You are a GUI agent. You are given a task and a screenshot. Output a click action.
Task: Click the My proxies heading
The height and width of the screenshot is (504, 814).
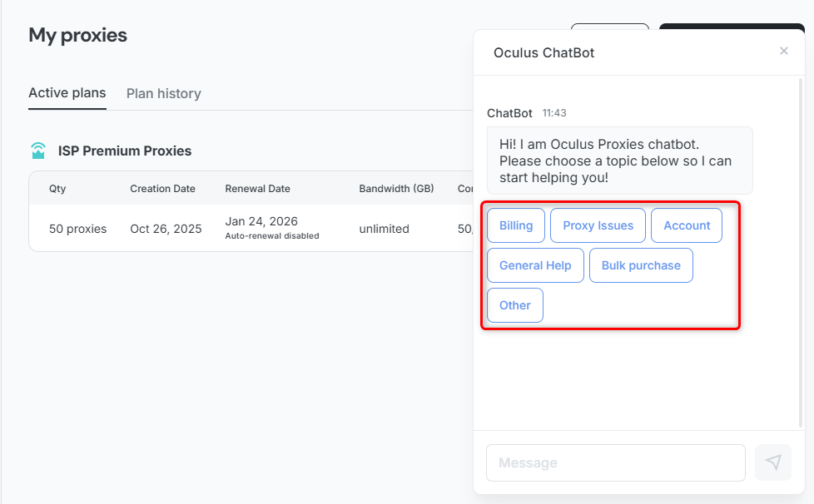click(x=78, y=35)
